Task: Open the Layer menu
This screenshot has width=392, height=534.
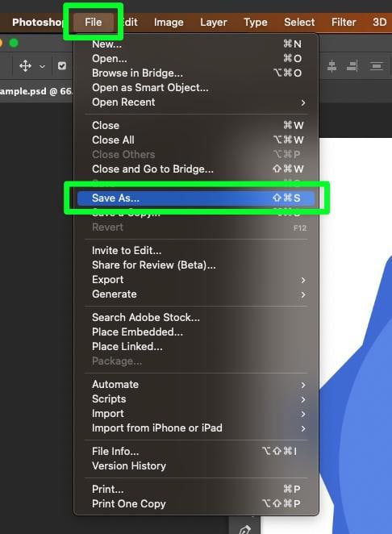Action: [x=213, y=22]
